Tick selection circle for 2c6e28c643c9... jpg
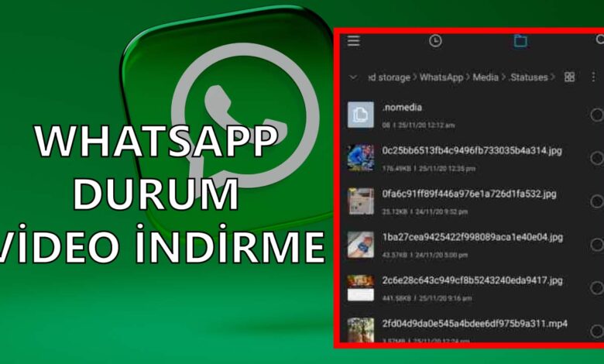 pos(597,288)
